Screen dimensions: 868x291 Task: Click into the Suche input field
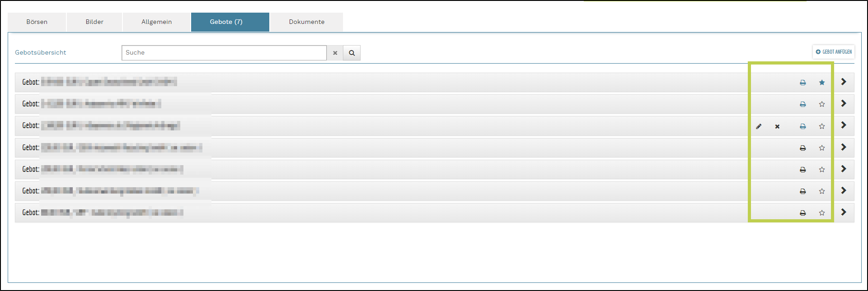(224, 53)
